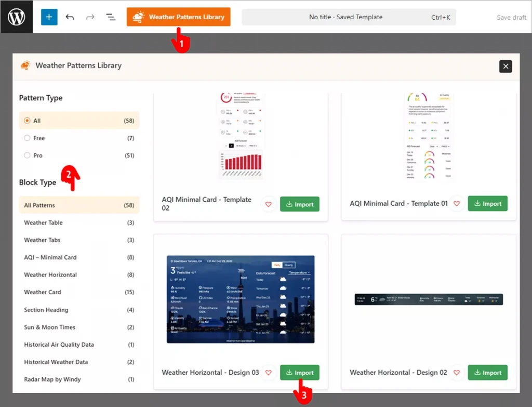The image size is (532, 407).
Task: Click the Save draft link
Action: [511, 17]
